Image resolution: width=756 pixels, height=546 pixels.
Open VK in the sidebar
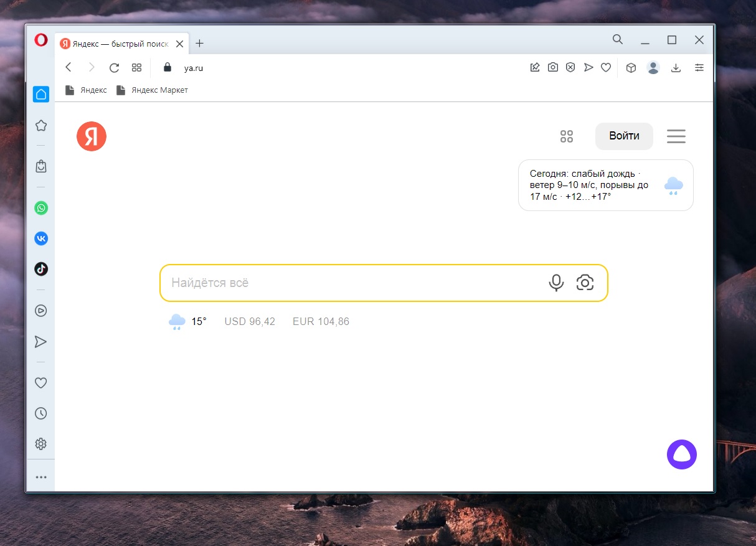click(x=41, y=238)
